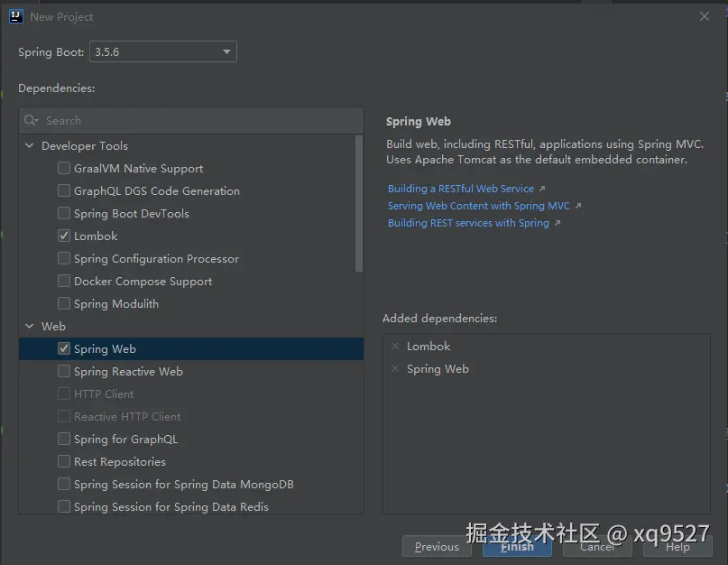Enable Spring Boot DevTools
The image size is (728, 565).
pos(64,213)
